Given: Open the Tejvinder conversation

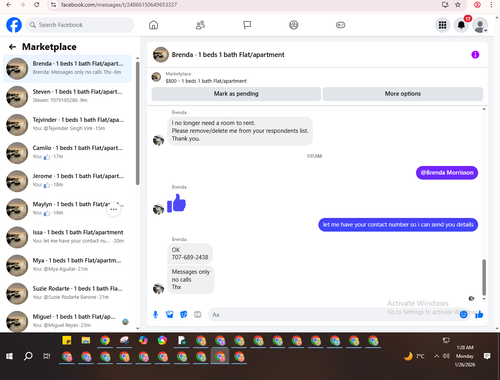Looking at the screenshot, I should click(67, 124).
